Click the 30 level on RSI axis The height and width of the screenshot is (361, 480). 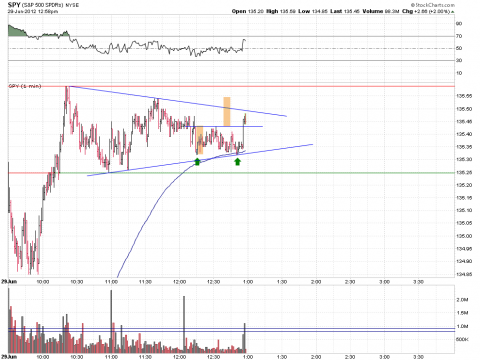(x=459, y=60)
